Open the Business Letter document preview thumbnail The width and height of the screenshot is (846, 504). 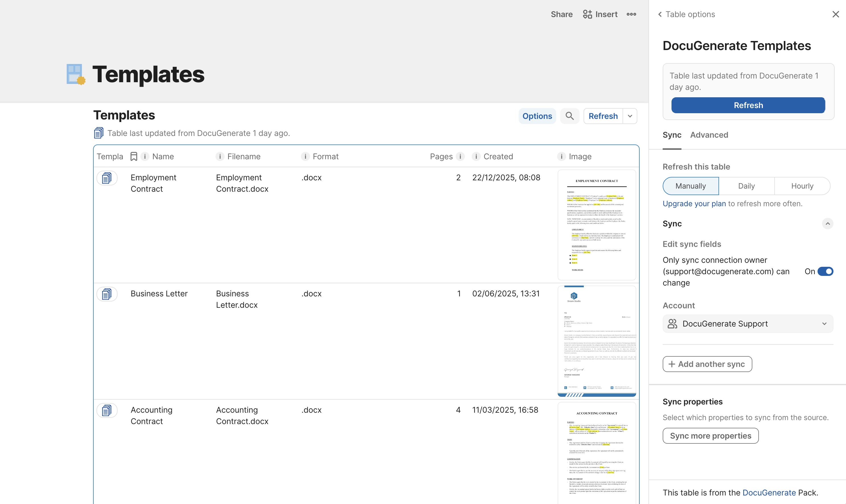click(x=597, y=341)
